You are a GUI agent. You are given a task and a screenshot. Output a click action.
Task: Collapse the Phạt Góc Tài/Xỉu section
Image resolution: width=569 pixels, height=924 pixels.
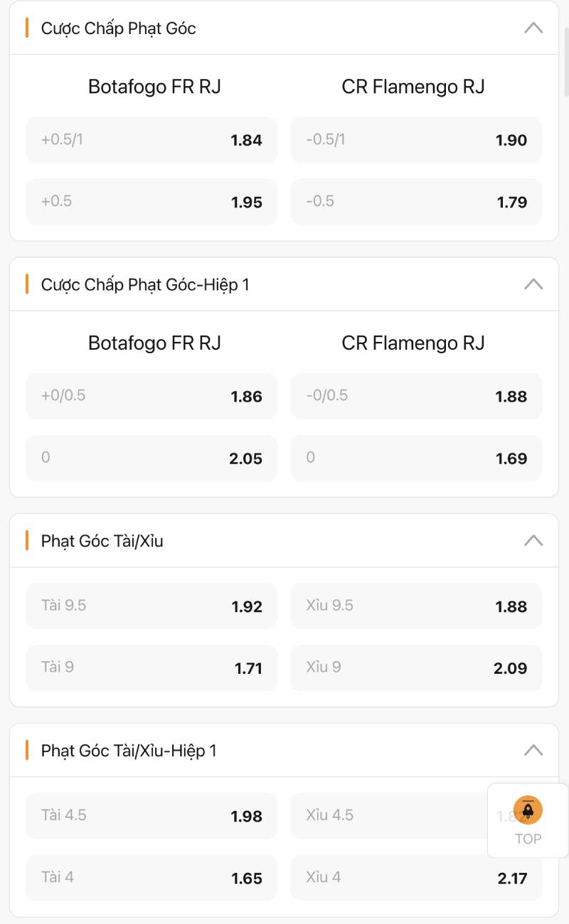(x=533, y=541)
